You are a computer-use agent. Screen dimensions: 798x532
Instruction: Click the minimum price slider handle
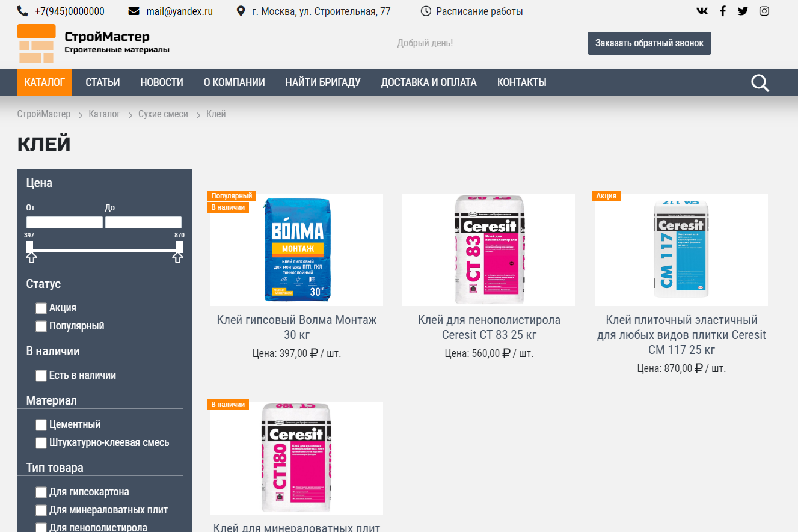pyautogui.click(x=29, y=248)
